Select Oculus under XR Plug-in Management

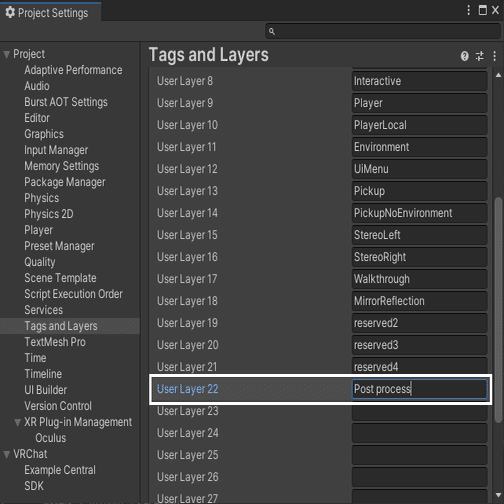tap(51, 438)
